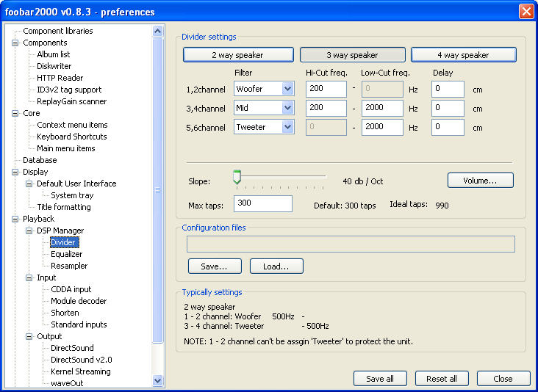Select ReplayGain scanner item
The image size is (538, 392).
click(x=72, y=101)
